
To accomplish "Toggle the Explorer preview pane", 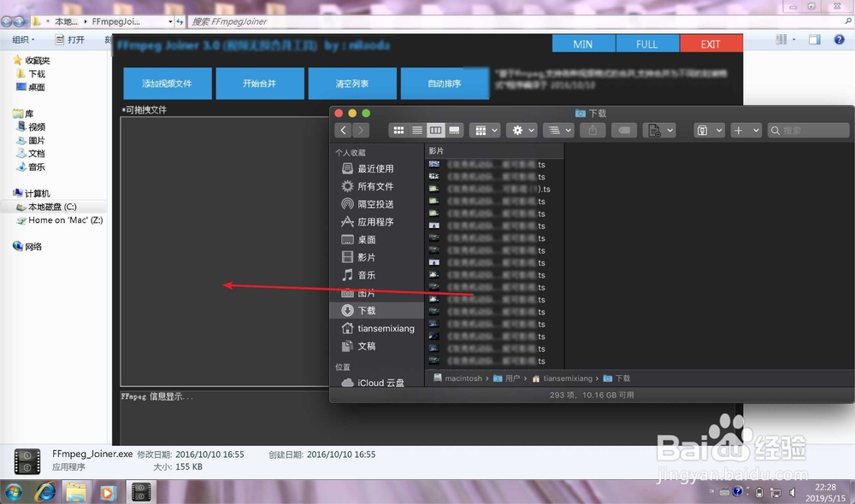I will pos(815,40).
